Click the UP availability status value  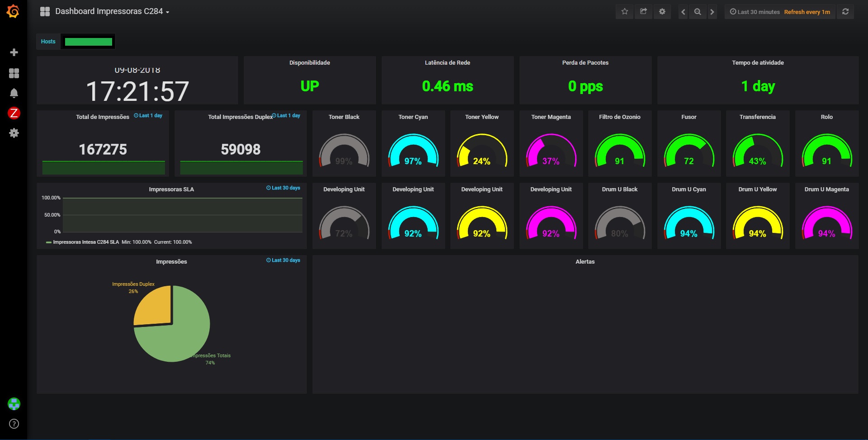point(310,86)
